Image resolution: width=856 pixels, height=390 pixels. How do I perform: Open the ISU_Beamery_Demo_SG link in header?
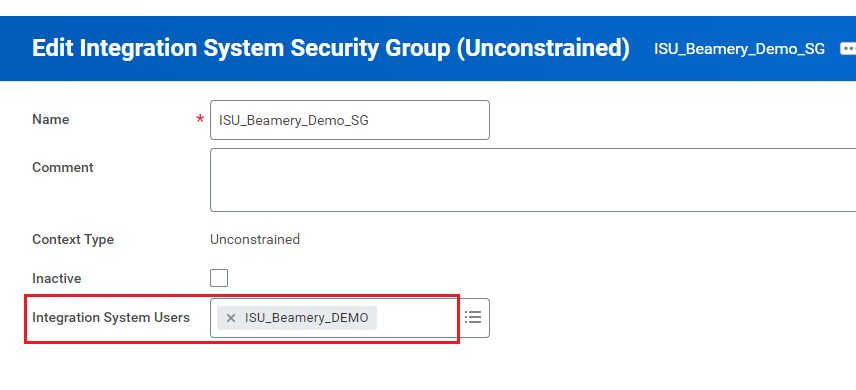click(739, 49)
